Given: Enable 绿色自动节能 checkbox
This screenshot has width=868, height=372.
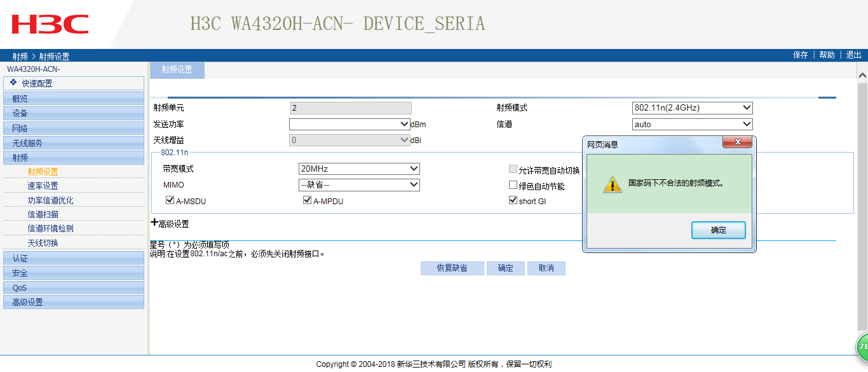Looking at the screenshot, I should click(x=513, y=185).
